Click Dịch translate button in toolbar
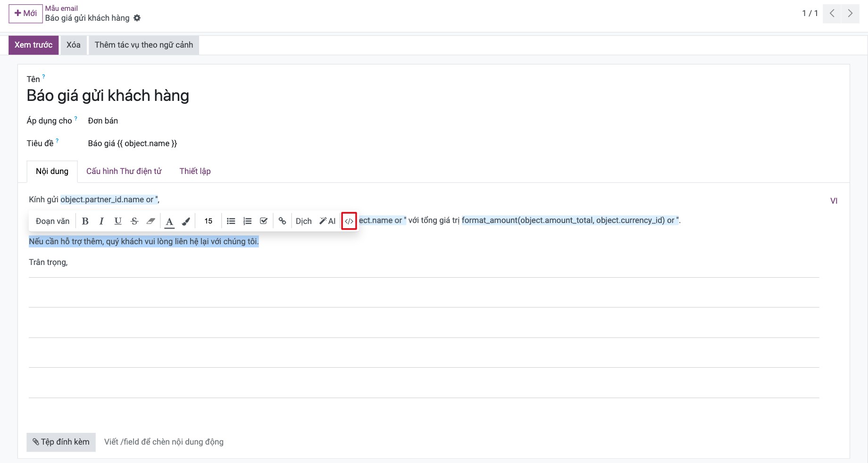 304,221
